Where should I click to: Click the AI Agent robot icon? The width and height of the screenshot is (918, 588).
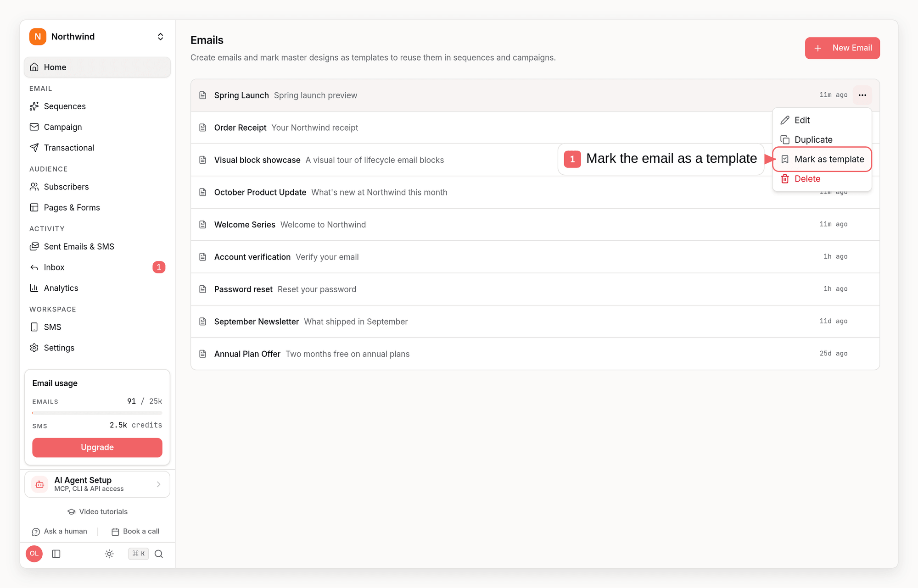[40, 484]
